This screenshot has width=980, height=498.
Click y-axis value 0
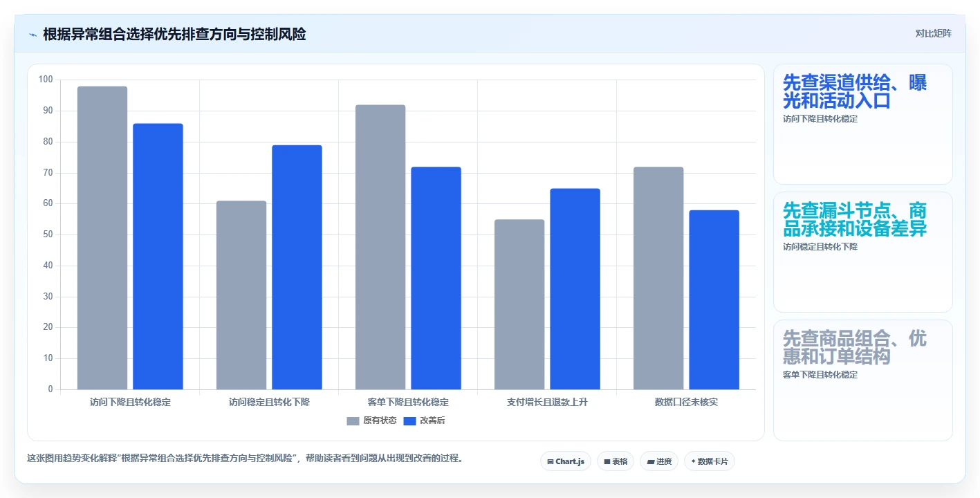point(50,389)
